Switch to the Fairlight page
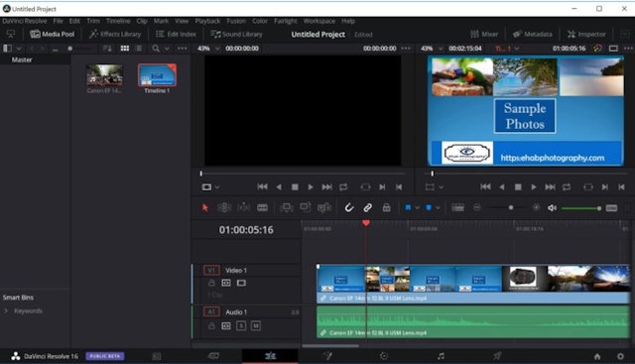 (x=441, y=356)
